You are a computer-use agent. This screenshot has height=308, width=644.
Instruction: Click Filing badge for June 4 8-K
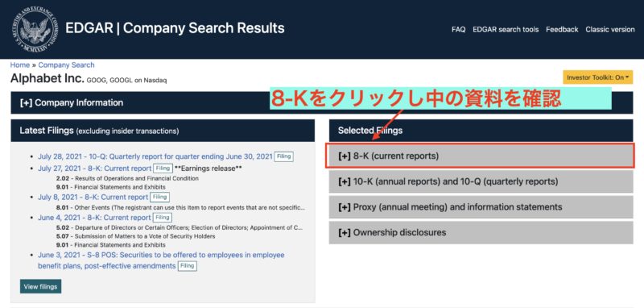click(163, 218)
